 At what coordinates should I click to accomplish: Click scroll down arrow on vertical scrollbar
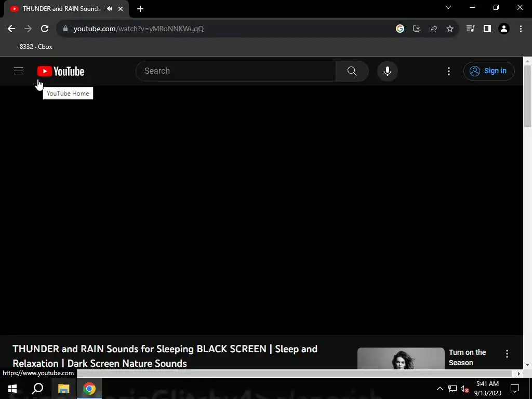[x=527, y=365]
